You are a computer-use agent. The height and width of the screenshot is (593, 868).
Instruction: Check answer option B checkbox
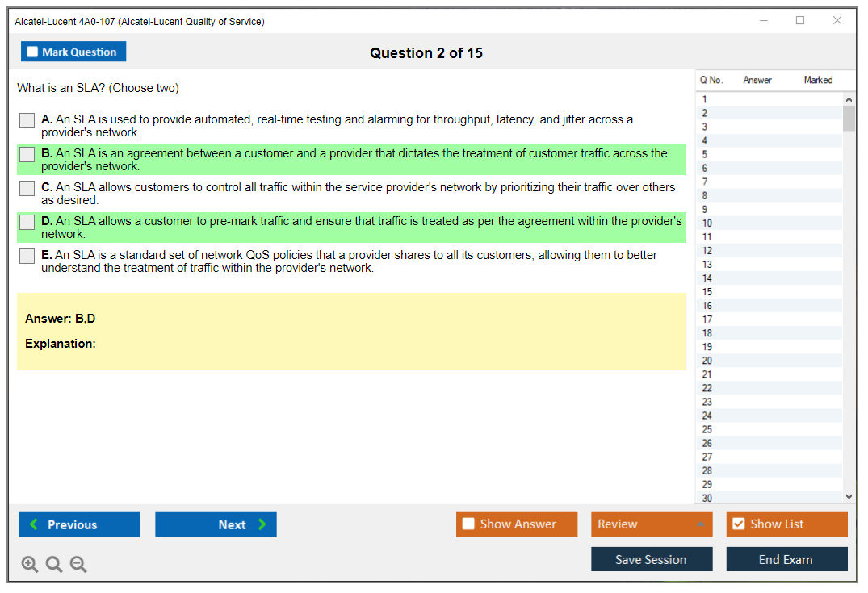(x=27, y=154)
